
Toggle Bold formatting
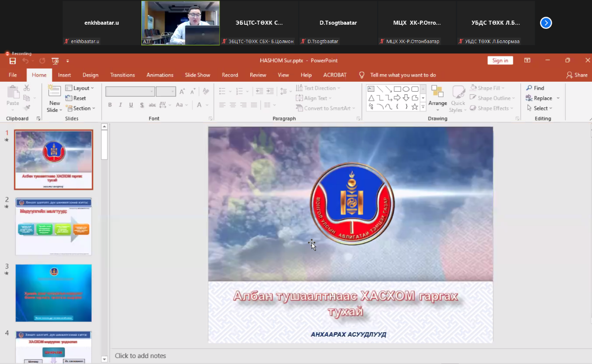click(110, 105)
